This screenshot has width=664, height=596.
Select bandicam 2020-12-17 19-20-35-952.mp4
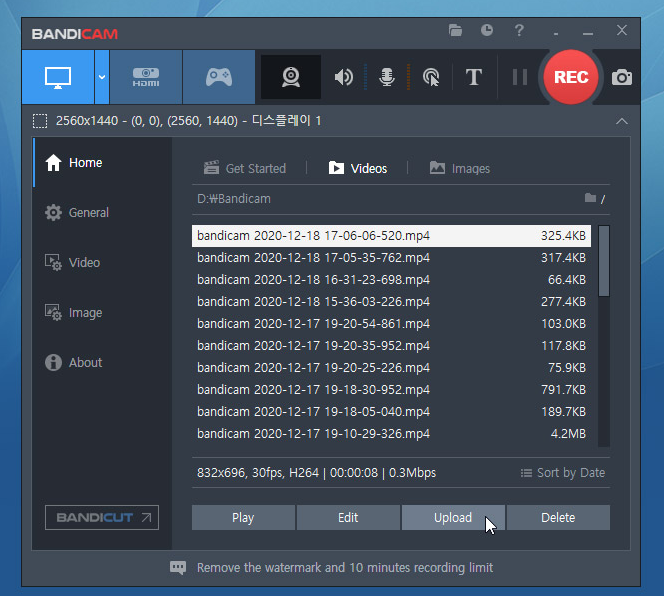(x=391, y=346)
